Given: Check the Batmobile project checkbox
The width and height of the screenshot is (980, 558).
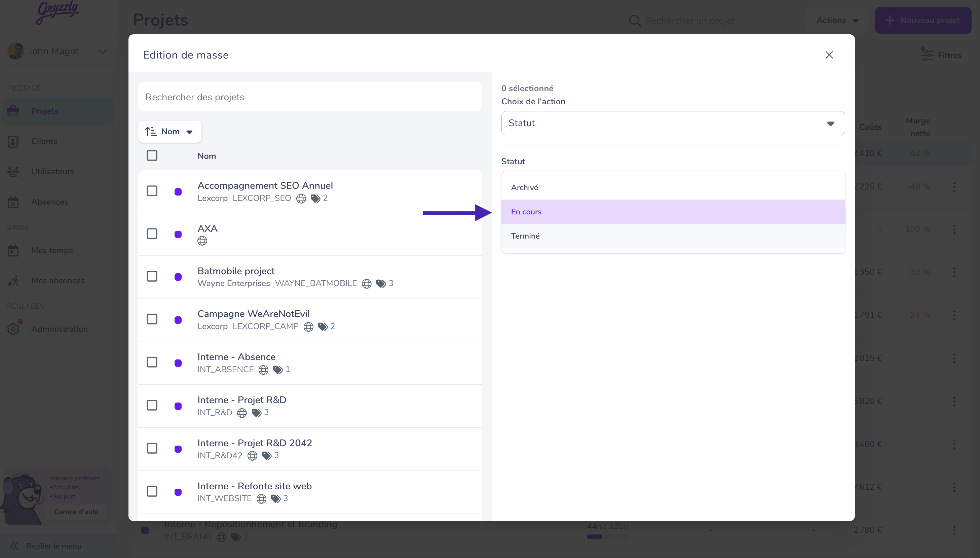Looking at the screenshot, I should [152, 276].
